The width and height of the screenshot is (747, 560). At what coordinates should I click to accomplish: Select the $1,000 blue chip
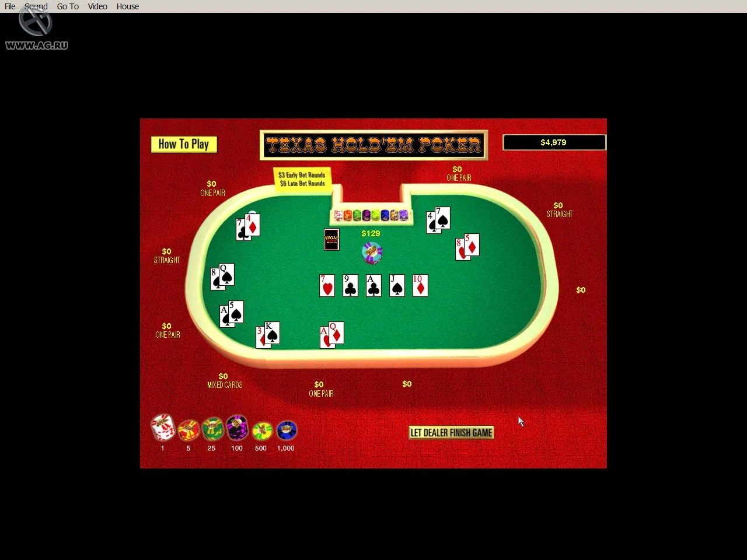(286, 432)
